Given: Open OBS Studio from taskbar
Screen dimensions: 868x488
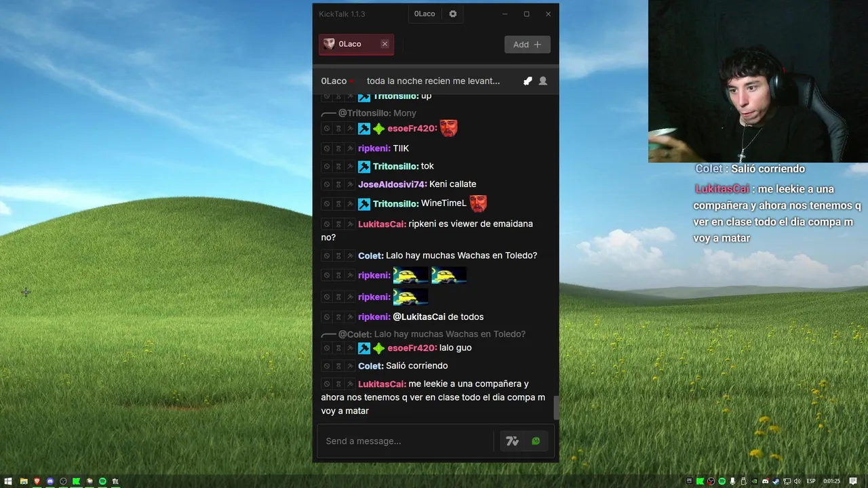Looking at the screenshot, I should pos(63,481).
